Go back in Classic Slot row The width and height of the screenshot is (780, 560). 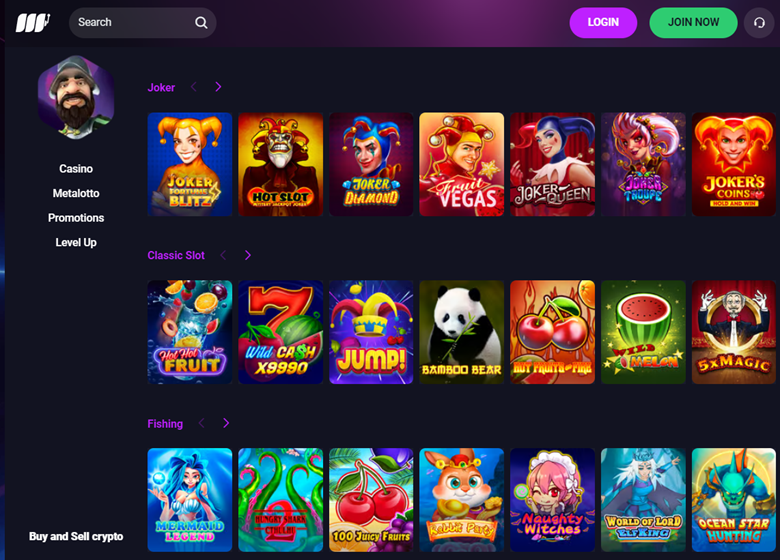[x=223, y=255]
